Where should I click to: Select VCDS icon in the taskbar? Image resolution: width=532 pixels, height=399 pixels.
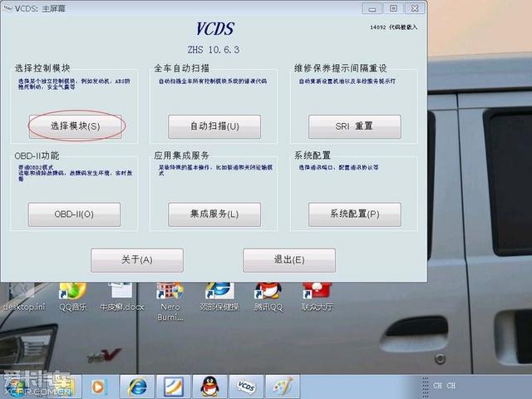click(245, 387)
